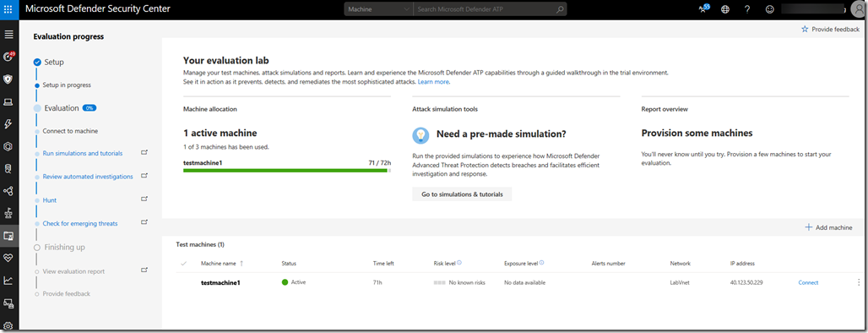
Task: Open the Incidents shield icon in sidebar
Action: click(8, 79)
